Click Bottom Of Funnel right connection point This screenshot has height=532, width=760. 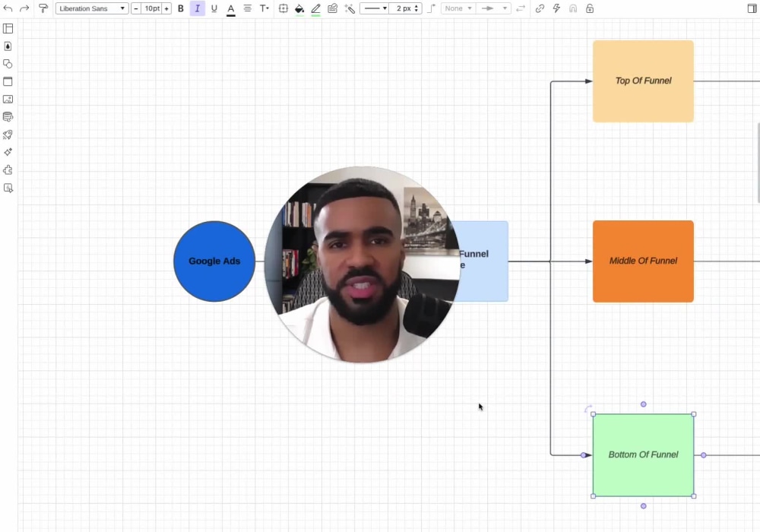pyautogui.click(x=703, y=455)
